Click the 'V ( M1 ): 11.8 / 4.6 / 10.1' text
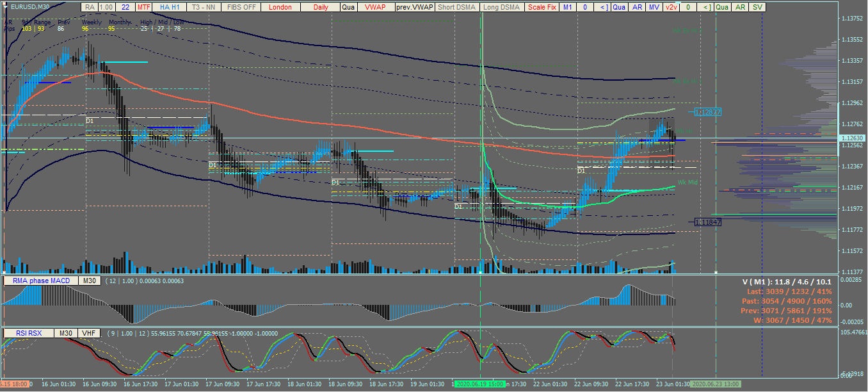 (x=787, y=282)
